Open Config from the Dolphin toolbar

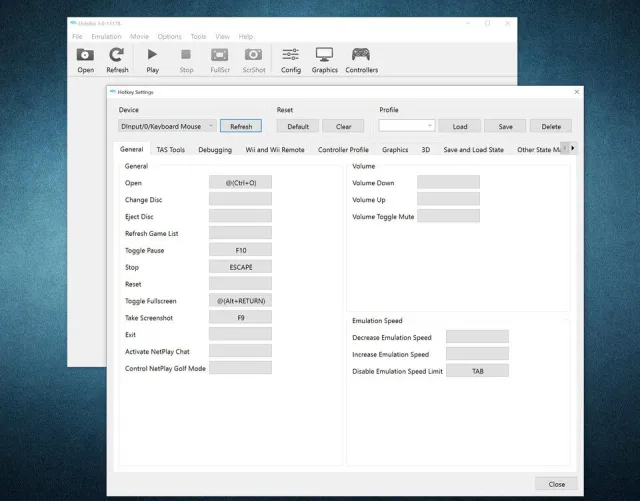tap(291, 60)
